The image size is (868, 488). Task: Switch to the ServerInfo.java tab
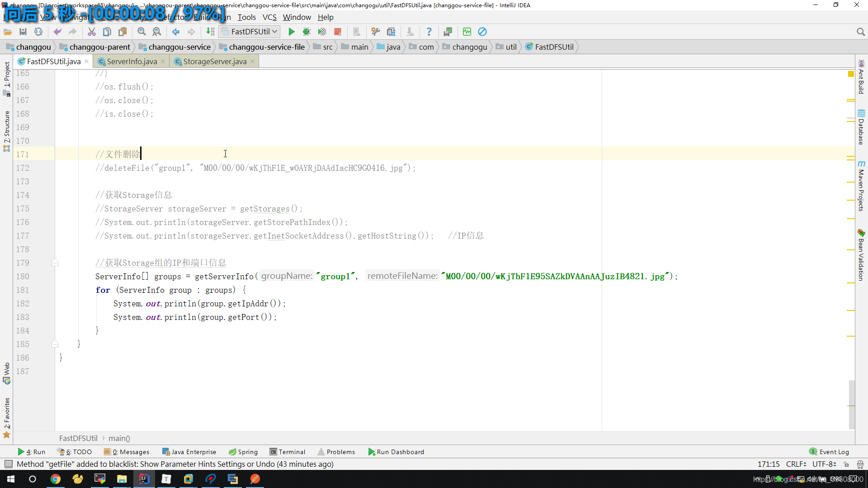coord(132,61)
